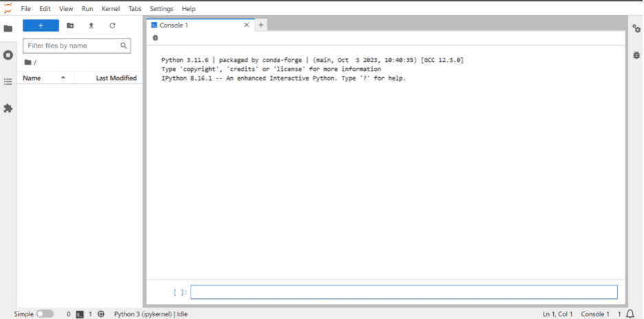The image size is (644, 319).
Task: Sort files by Name column
Action: pos(45,78)
